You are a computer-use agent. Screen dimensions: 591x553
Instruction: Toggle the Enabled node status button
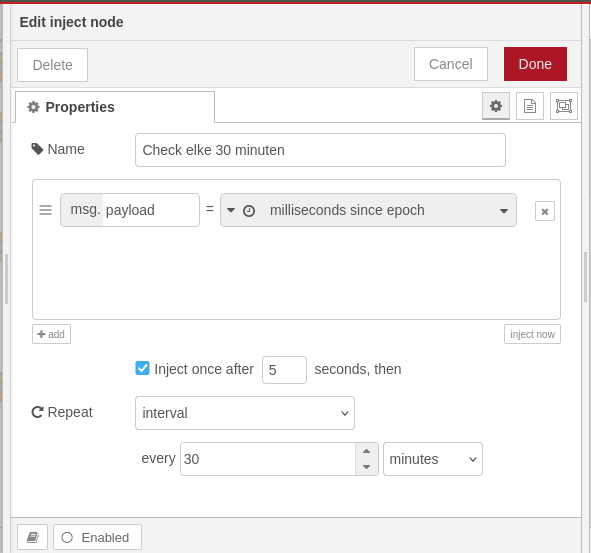coord(97,537)
